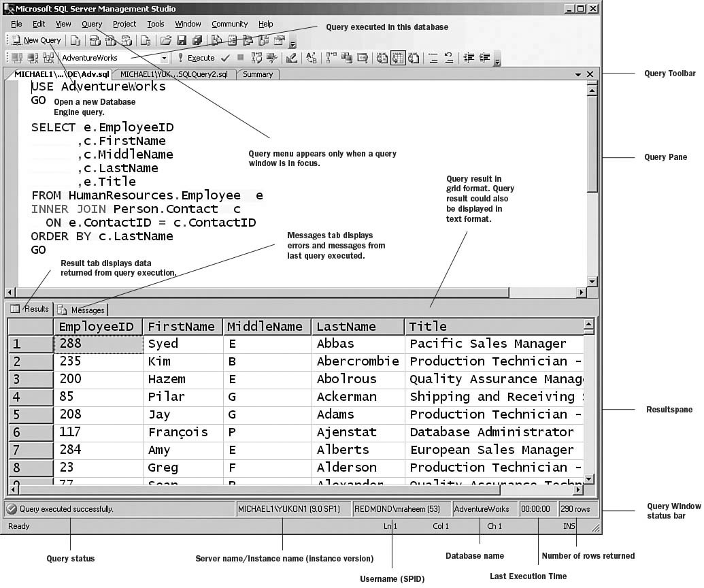The image size is (704, 588).
Task: Click the Disconnect icon on query toolbar
Action: [33, 58]
